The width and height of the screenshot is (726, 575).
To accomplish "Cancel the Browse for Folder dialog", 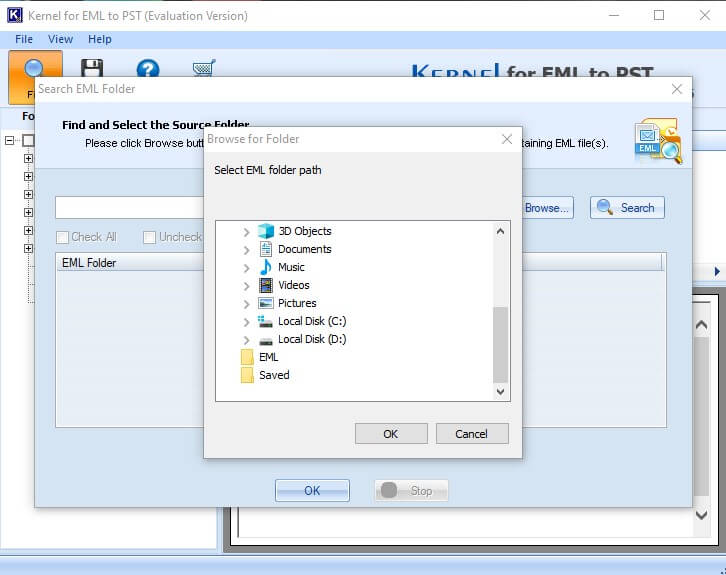I will [472, 434].
